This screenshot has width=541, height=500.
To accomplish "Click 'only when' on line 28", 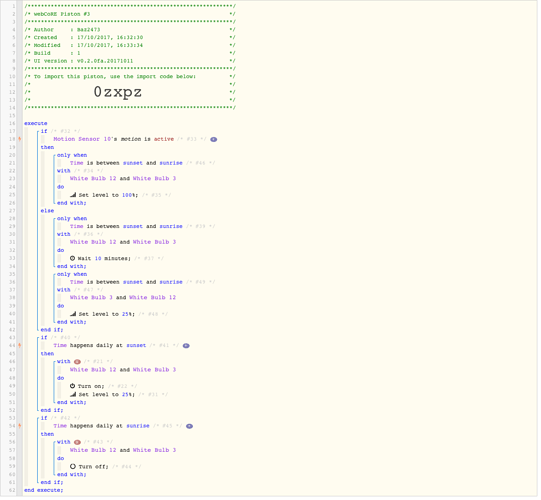I will [72, 219].
